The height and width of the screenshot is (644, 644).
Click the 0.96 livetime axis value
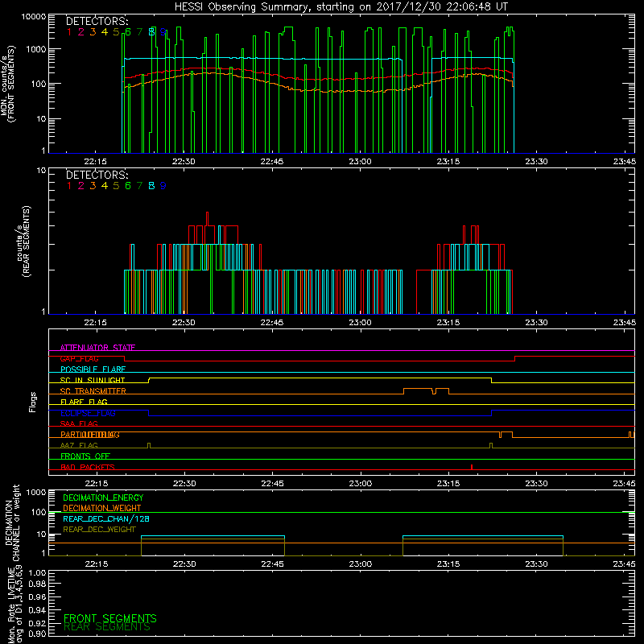click(x=37, y=597)
